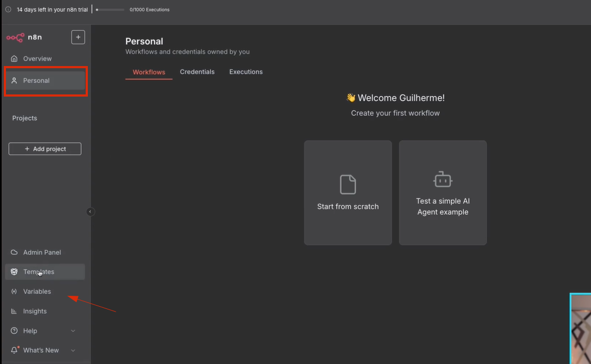This screenshot has height=364, width=591.
Task: Click the trial info icon
Action: [8, 9]
